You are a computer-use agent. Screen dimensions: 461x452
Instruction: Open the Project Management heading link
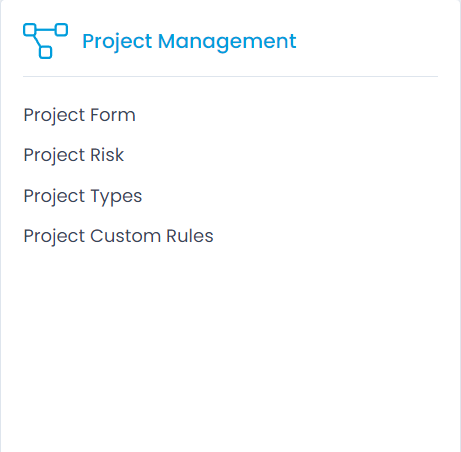189,42
